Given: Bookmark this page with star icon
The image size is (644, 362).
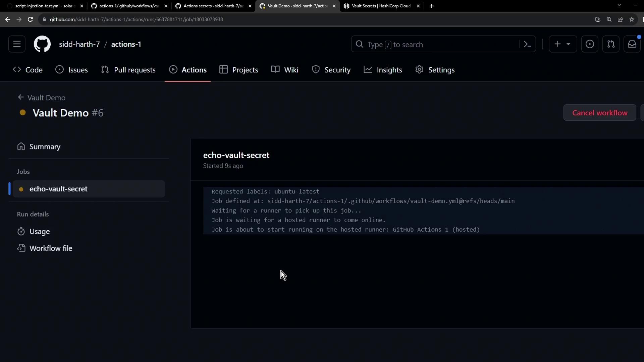Looking at the screenshot, I should (632, 19).
